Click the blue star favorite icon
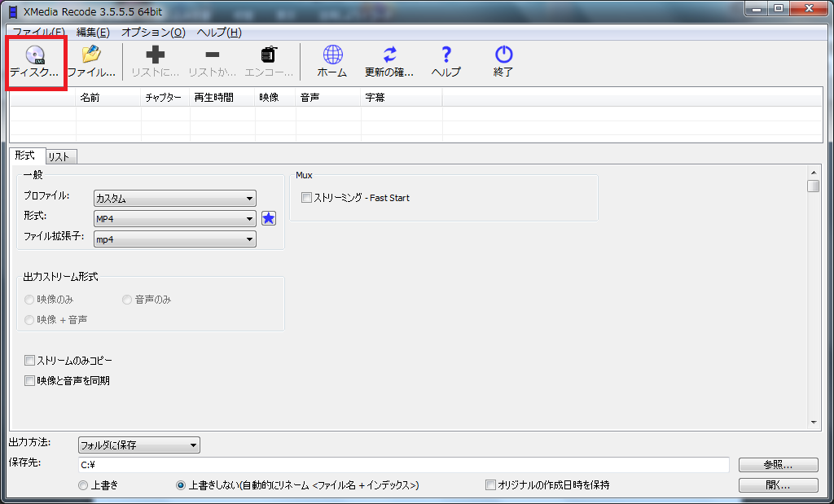 (269, 218)
